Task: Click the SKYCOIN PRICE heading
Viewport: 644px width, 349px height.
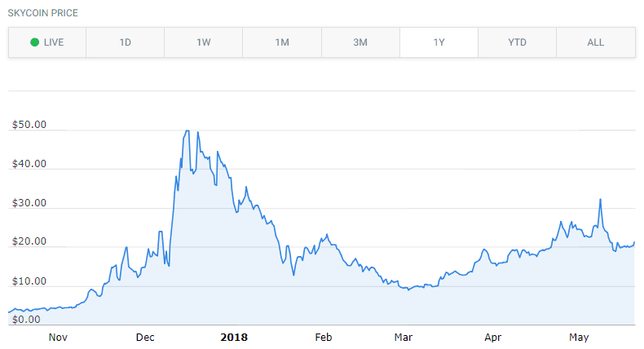Action: click(x=43, y=13)
